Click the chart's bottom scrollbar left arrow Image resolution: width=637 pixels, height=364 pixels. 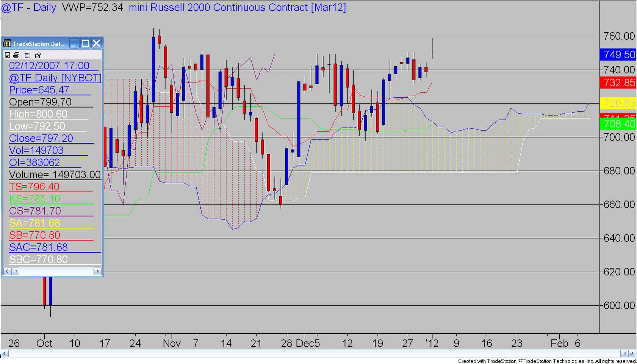click(x=5, y=354)
